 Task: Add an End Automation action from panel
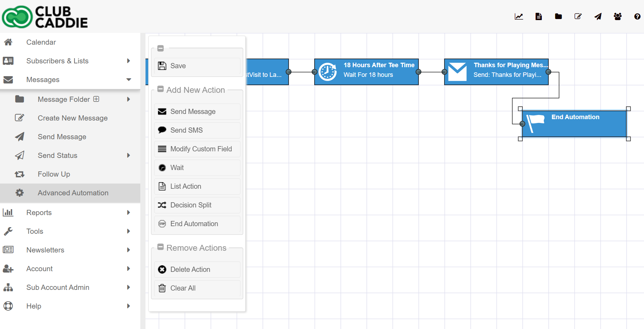tap(197, 224)
